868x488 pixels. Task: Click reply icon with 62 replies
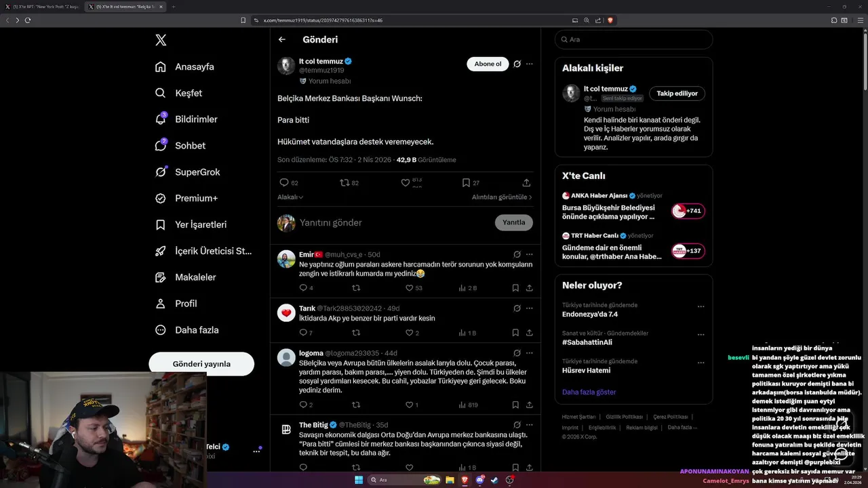(284, 183)
